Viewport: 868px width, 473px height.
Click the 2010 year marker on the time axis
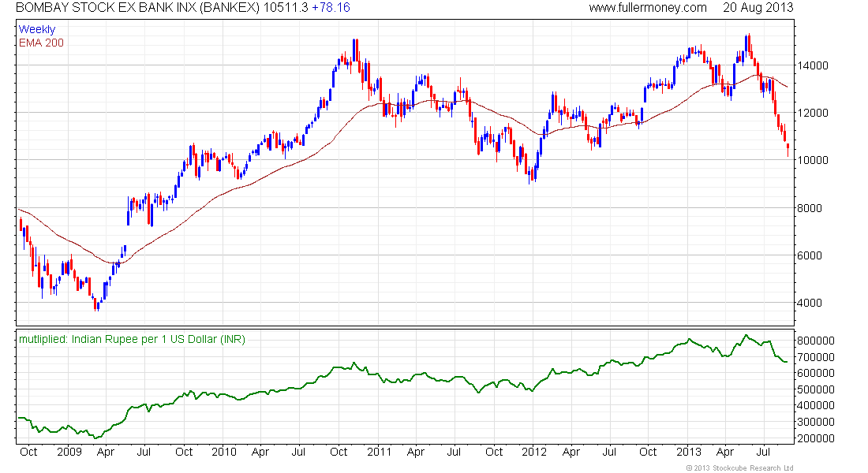tap(224, 452)
